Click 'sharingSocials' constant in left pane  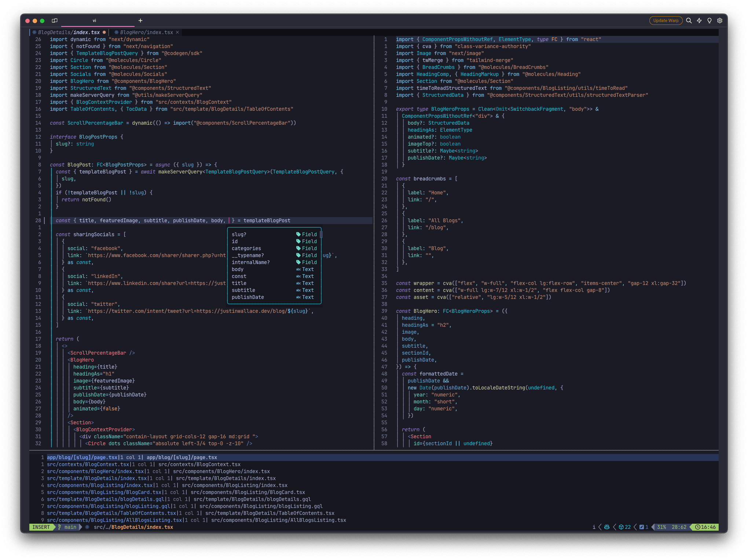coord(94,234)
